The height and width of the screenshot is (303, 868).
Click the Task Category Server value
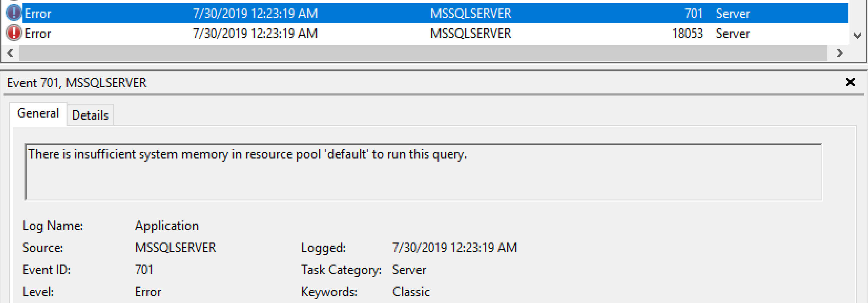click(409, 269)
